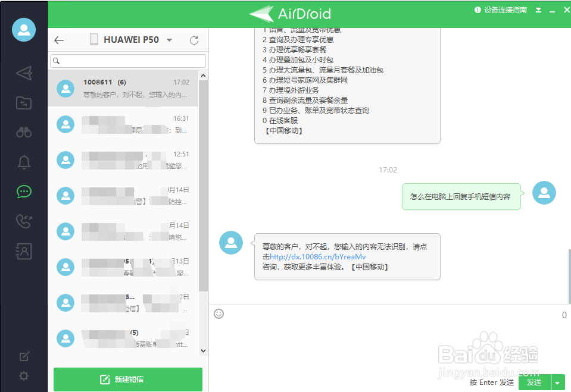This screenshot has height=392, width=571.
Task: Click the line 7 办理境外游业务
Action: [291, 90]
